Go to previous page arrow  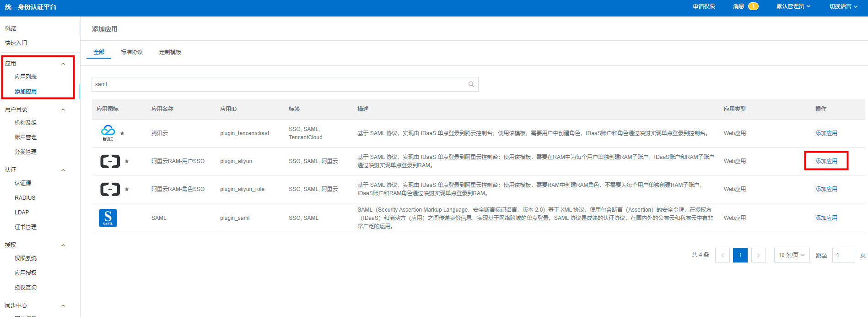pos(722,255)
